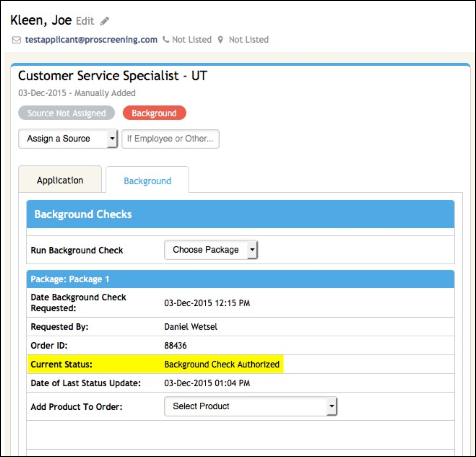
Task: Select the Background tab
Action: point(147,181)
